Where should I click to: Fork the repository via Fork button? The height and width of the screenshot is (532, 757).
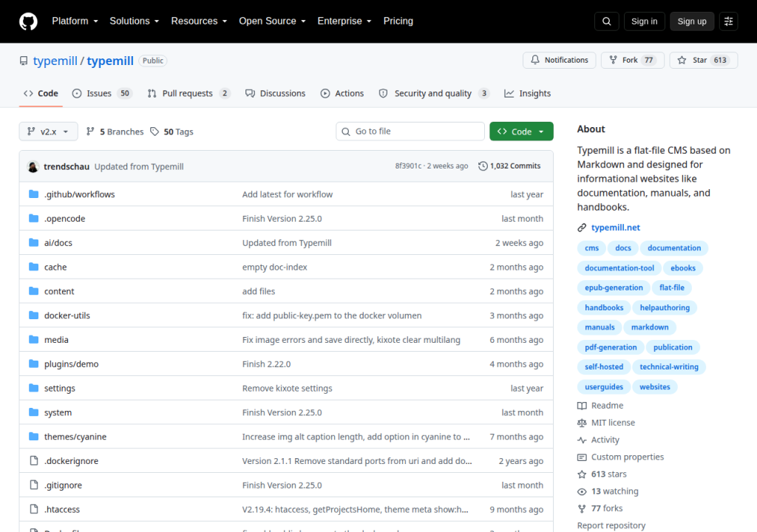click(633, 60)
